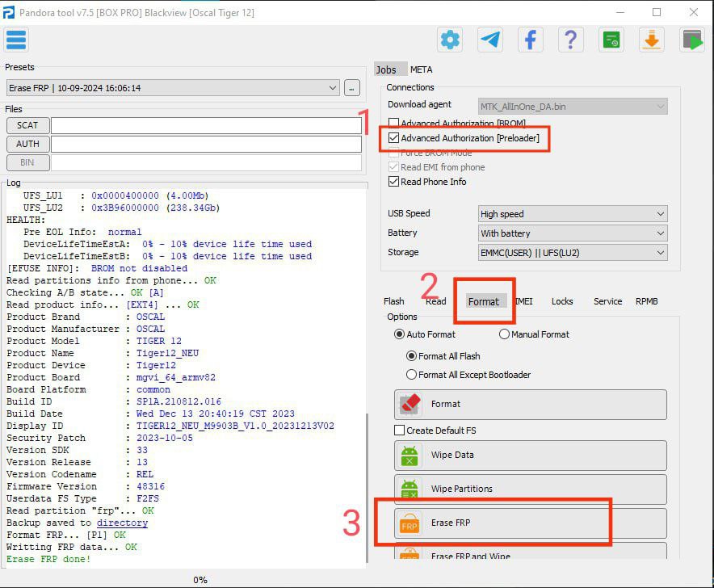This screenshot has height=588, width=714.
Task: Click the Erase FRP button
Action: click(531, 523)
